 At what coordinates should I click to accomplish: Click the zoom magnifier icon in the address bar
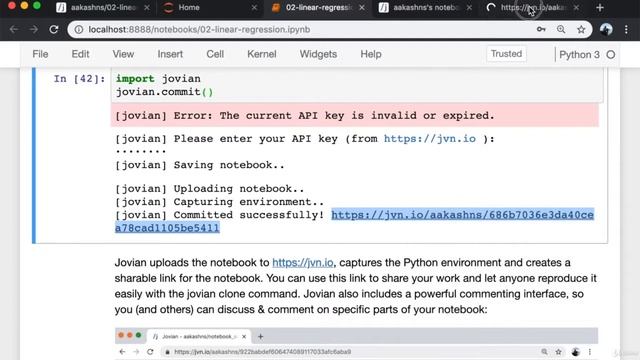click(x=561, y=29)
